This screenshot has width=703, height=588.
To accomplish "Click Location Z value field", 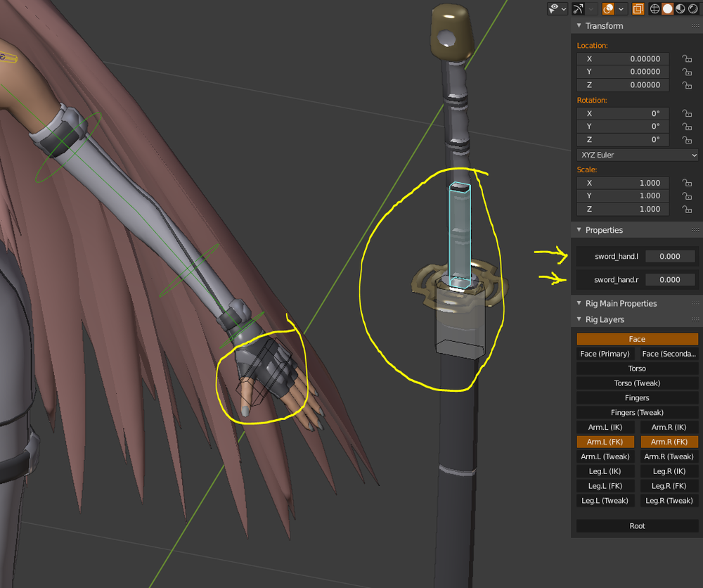I will tap(623, 85).
